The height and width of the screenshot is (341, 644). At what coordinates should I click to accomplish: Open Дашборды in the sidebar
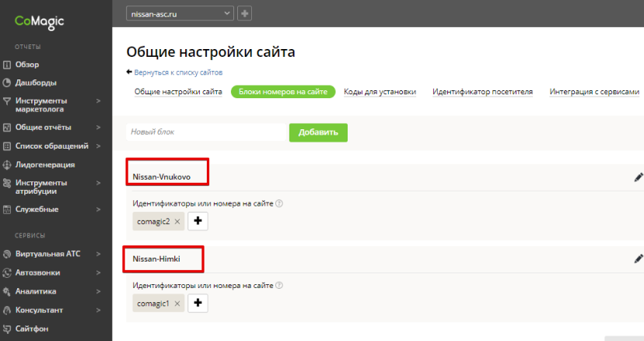pyautogui.click(x=36, y=83)
